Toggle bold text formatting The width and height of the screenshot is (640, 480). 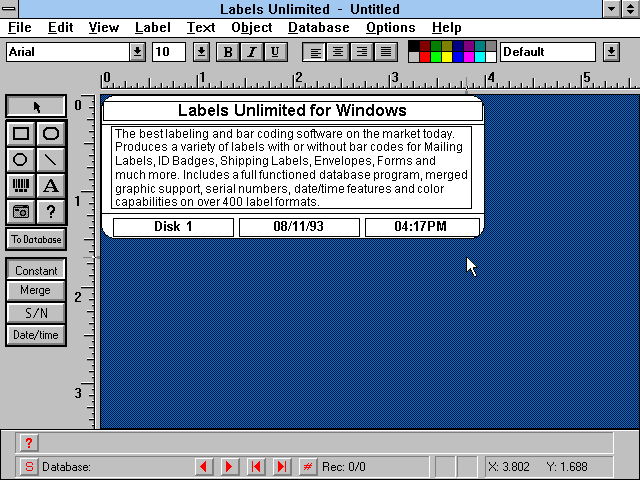tap(228, 52)
